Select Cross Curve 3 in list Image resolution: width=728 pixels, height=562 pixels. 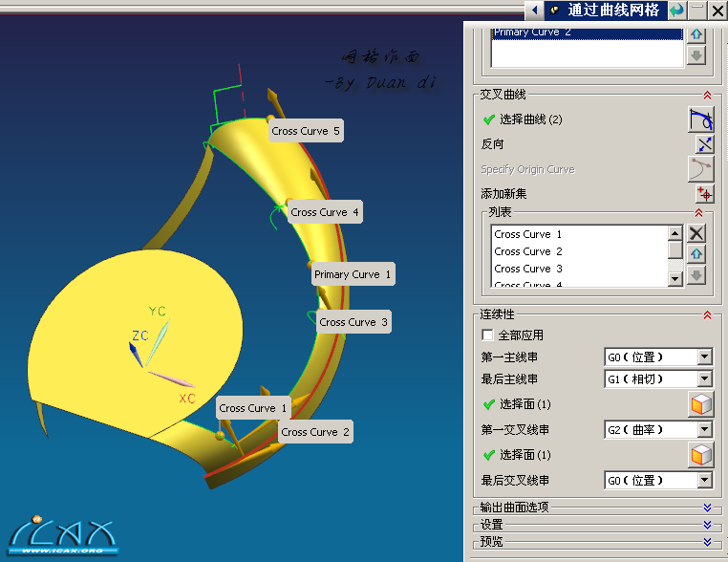pyautogui.click(x=579, y=269)
